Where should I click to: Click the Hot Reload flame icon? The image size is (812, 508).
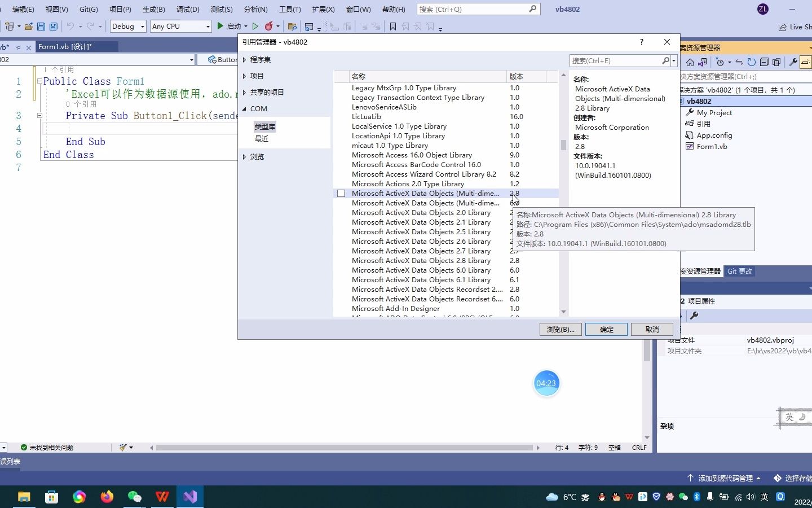[269, 27]
